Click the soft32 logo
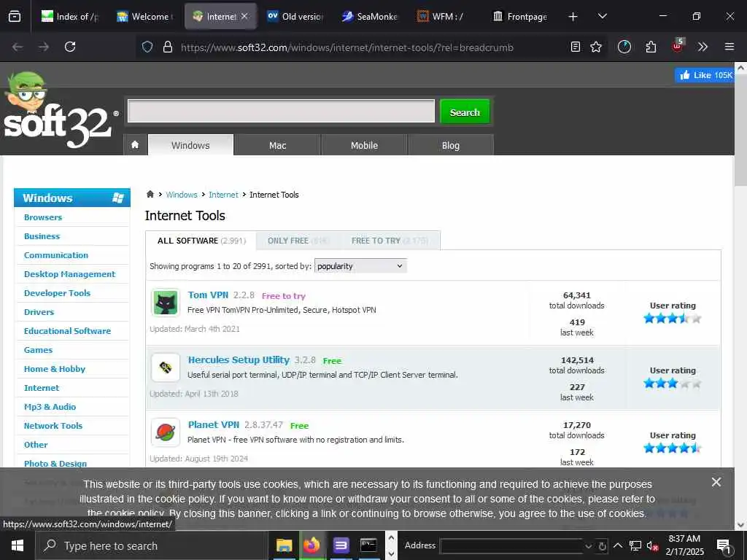The width and height of the screenshot is (747, 560). (x=60, y=111)
